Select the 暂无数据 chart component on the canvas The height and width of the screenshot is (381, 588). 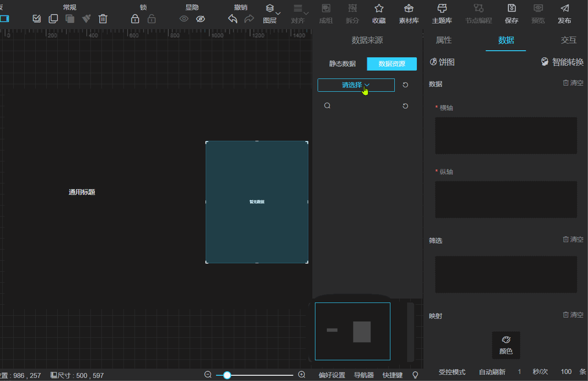tap(257, 202)
